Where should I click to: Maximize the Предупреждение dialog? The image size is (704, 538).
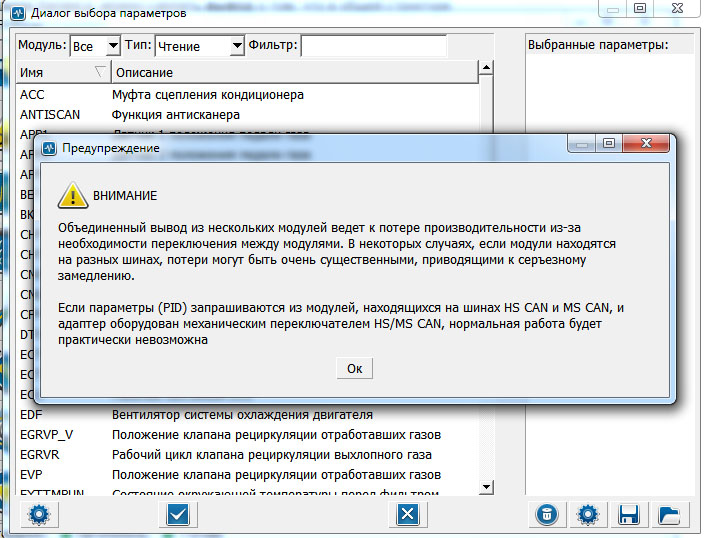(x=609, y=143)
